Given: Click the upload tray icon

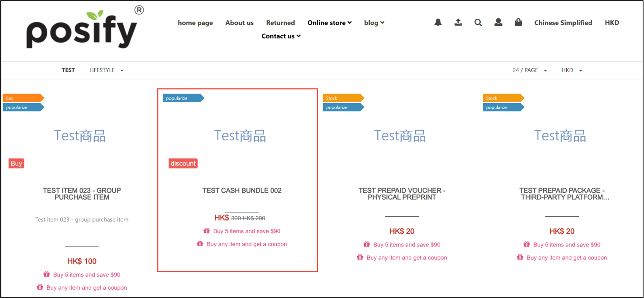Looking at the screenshot, I should click(458, 22).
